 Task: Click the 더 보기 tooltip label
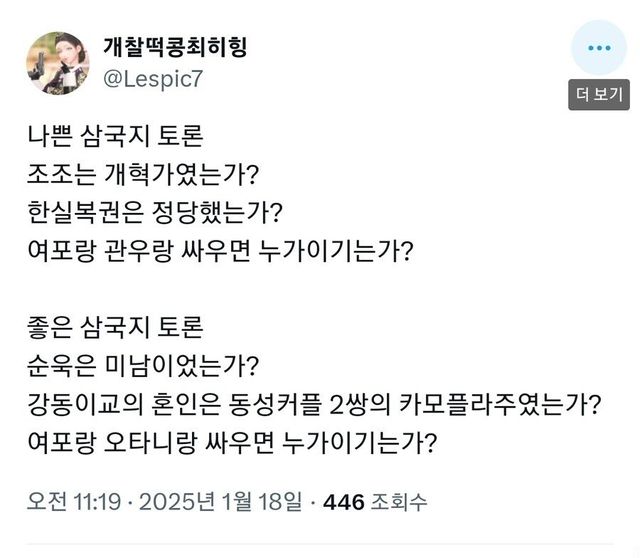click(x=599, y=96)
